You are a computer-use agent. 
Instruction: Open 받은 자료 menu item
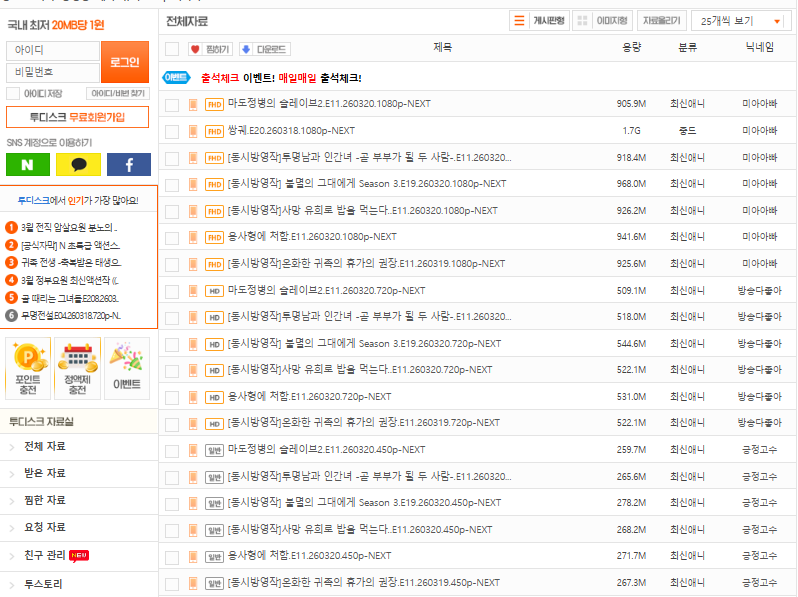45,473
